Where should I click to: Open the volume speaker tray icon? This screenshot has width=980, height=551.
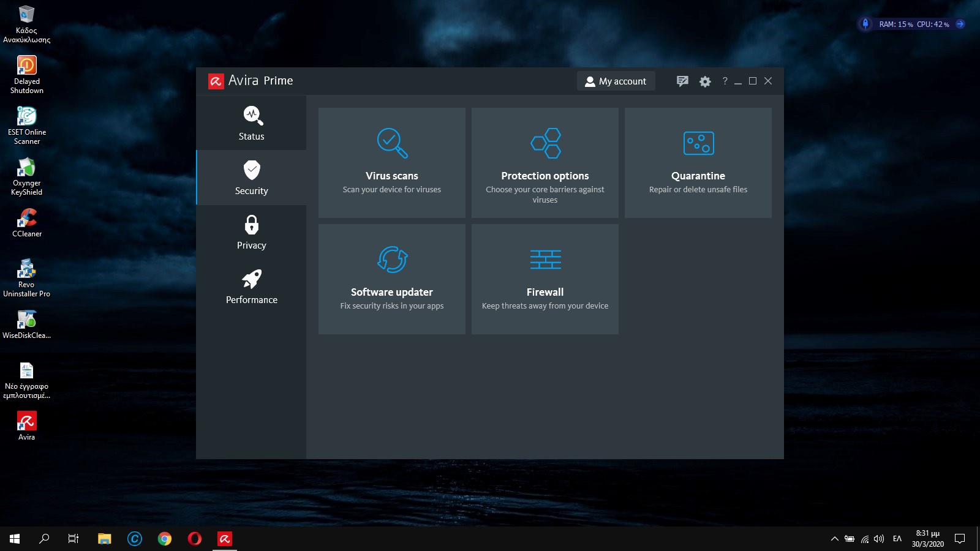click(880, 539)
